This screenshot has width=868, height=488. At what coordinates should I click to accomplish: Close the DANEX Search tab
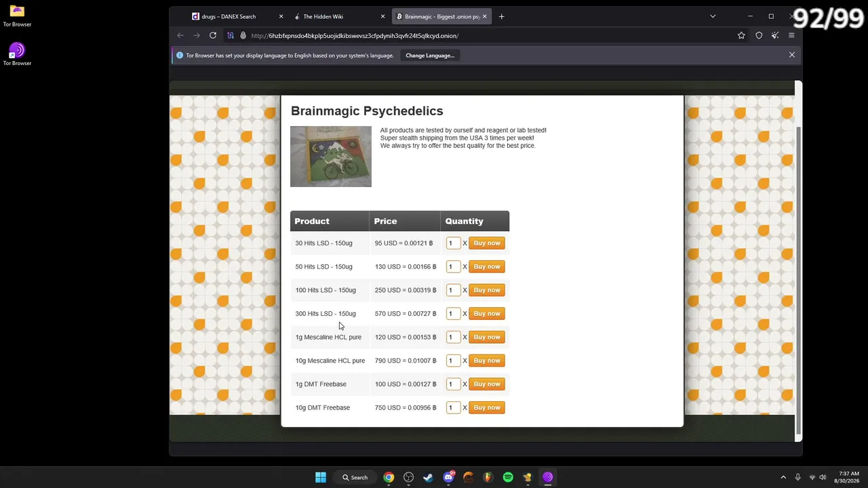click(281, 16)
